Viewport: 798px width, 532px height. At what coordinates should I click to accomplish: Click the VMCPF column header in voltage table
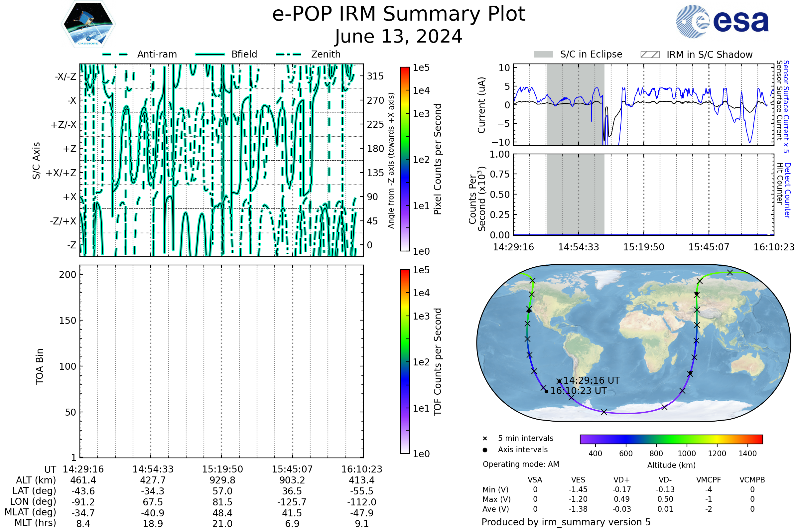point(709,480)
